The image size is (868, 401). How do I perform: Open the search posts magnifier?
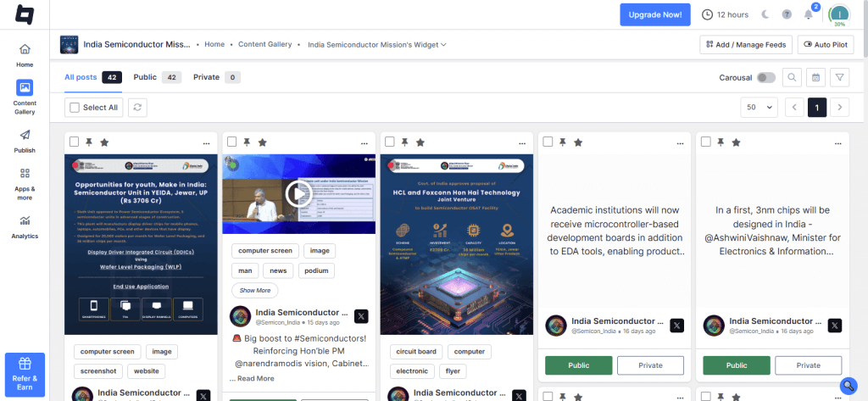tap(792, 77)
